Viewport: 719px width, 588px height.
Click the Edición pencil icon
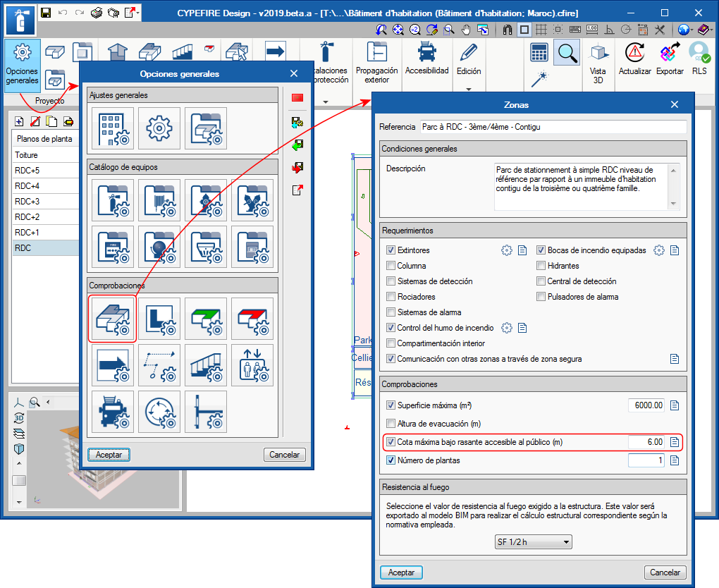[x=468, y=53]
